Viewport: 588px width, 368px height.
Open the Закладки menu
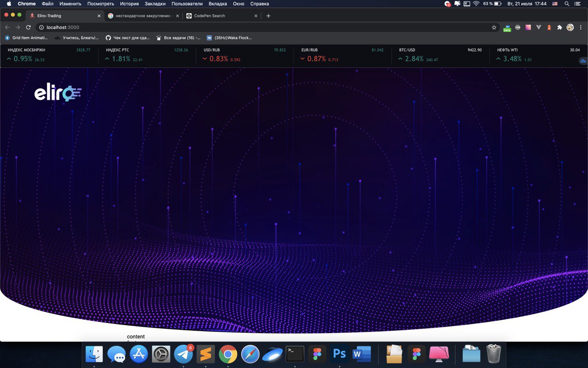[x=155, y=4]
